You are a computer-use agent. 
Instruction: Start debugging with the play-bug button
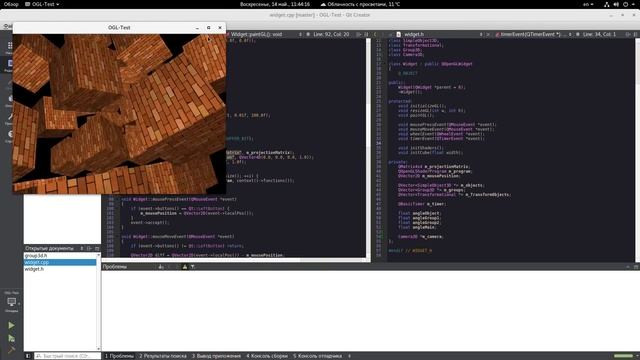click(11, 338)
